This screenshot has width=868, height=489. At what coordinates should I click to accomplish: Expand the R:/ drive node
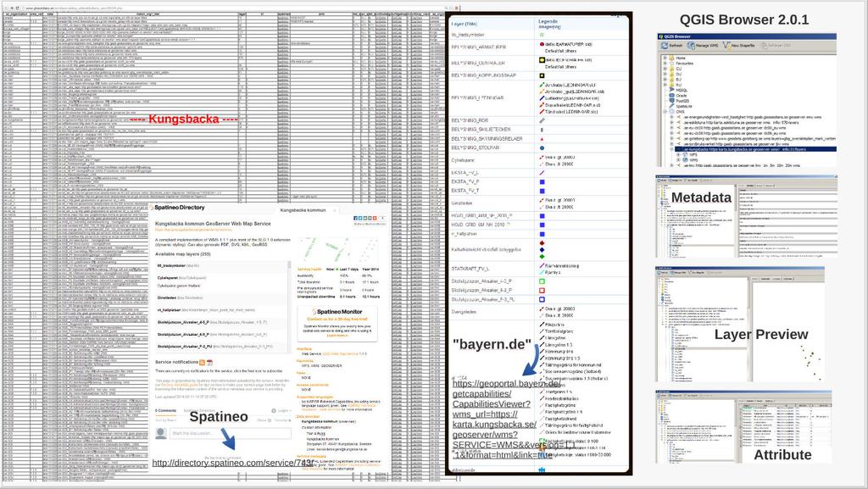point(665,85)
